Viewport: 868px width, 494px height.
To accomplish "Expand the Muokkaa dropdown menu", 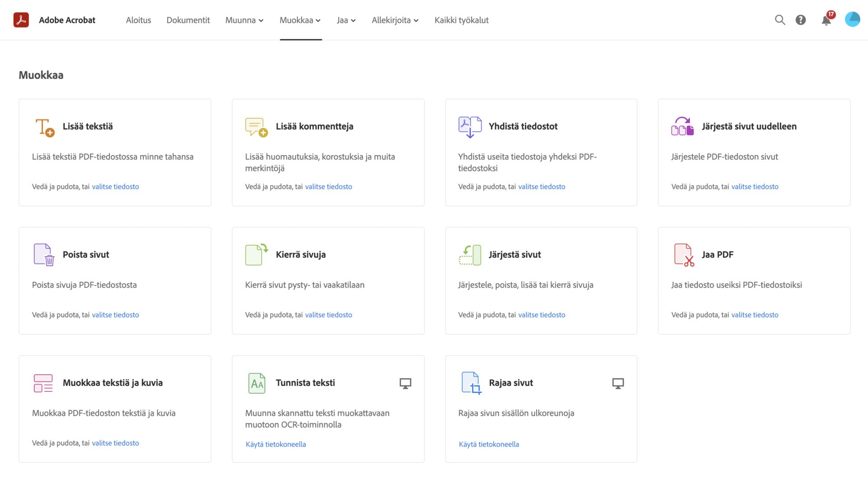I will pos(300,20).
